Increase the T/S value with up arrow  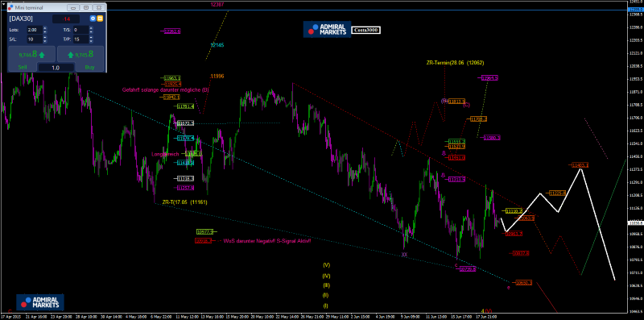click(91, 28)
